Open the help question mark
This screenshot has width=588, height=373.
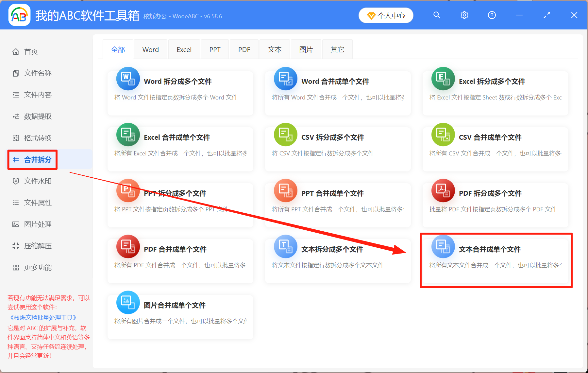tap(492, 15)
